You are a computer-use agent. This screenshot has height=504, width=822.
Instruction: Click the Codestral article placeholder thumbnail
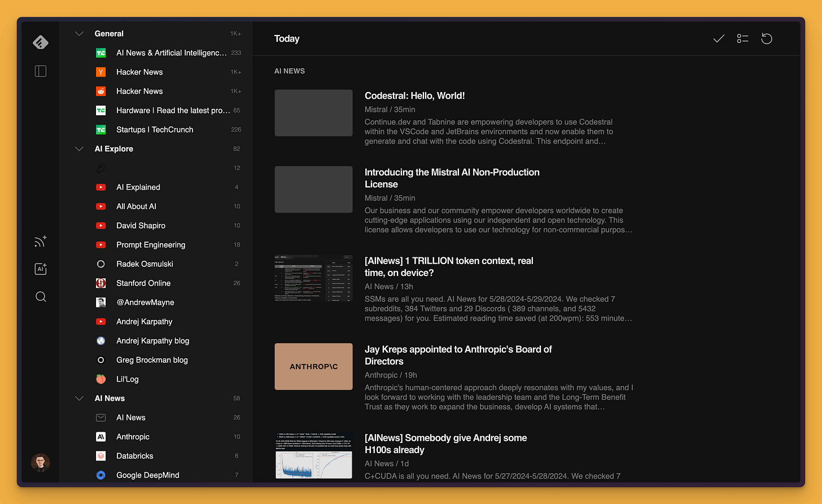[314, 113]
